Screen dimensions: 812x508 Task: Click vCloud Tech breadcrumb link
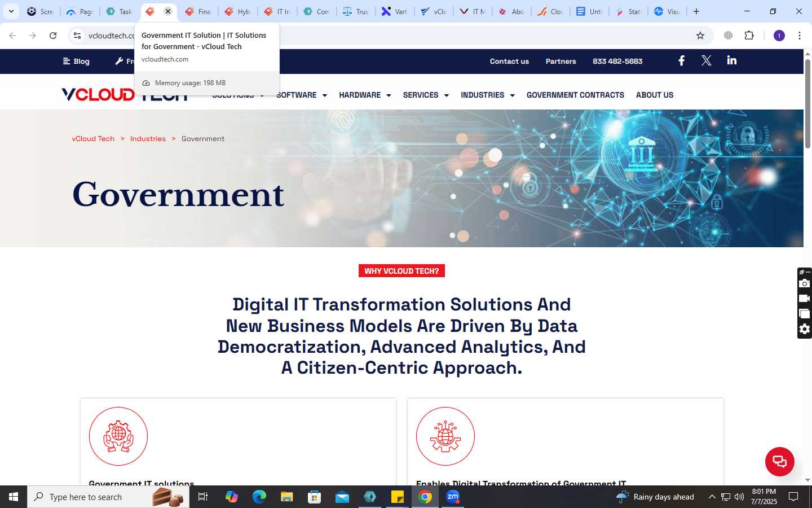93,138
